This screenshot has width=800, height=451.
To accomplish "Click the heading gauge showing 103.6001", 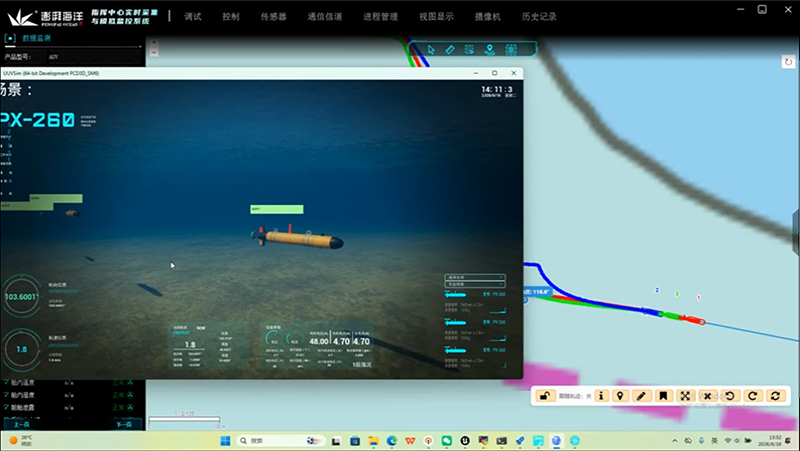I will (x=21, y=296).
